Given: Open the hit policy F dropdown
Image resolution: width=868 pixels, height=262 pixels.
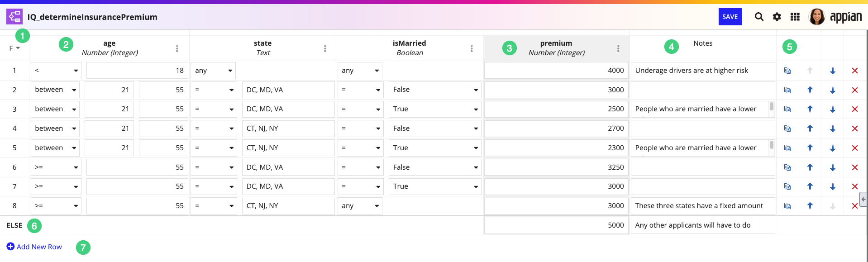Looking at the screenshot, I should click(14, 48).
